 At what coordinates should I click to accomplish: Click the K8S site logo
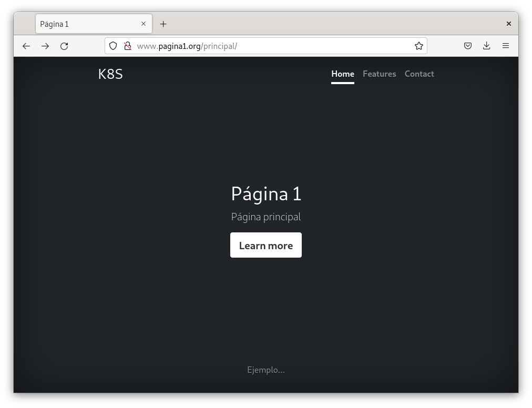coord(110,74)
